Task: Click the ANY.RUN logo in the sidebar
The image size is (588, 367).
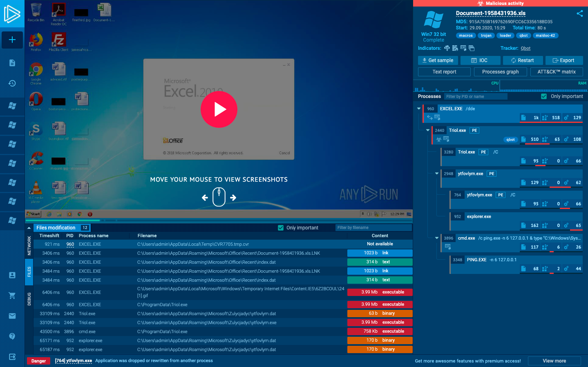Action: [12, 13]
